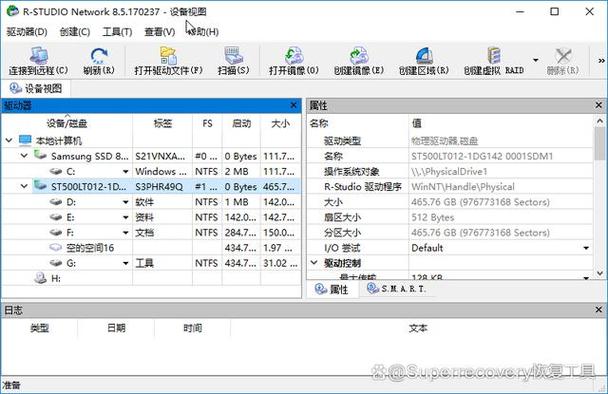The height and width of the screenshot is (394, 608).
Task: Click the 本地计算机 computer icon
Action: point(25,140)
